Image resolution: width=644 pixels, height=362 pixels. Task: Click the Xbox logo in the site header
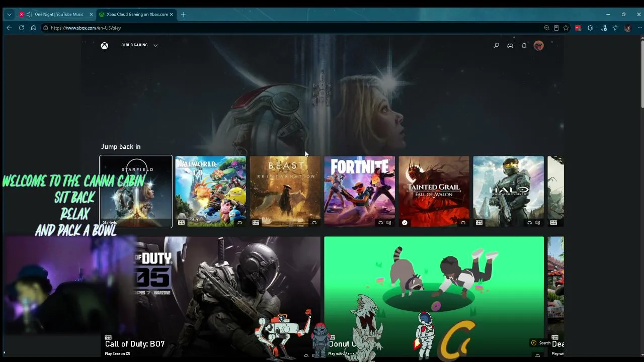pos(104,46)
